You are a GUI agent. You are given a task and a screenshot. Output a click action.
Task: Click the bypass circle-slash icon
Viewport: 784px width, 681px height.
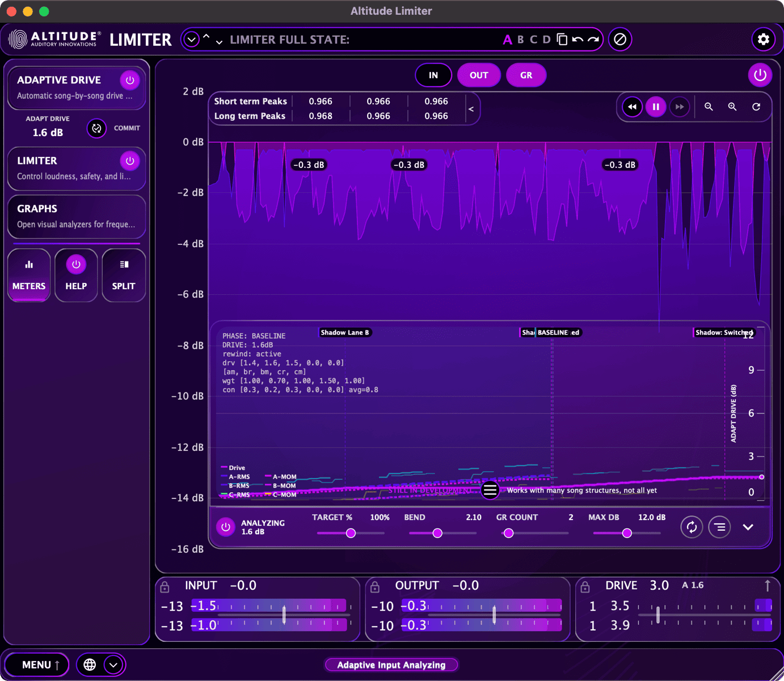pyautogui.click(x=620, y=39)
